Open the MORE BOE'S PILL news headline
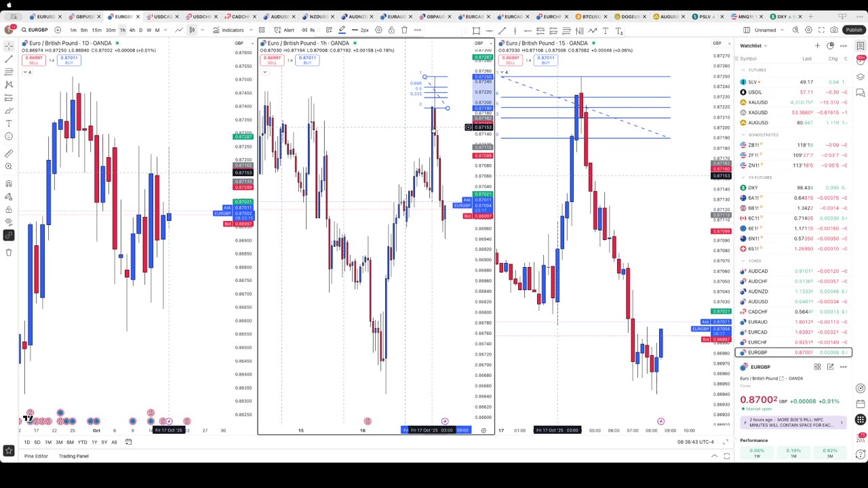868x488 pixels. tap(793, 422)
